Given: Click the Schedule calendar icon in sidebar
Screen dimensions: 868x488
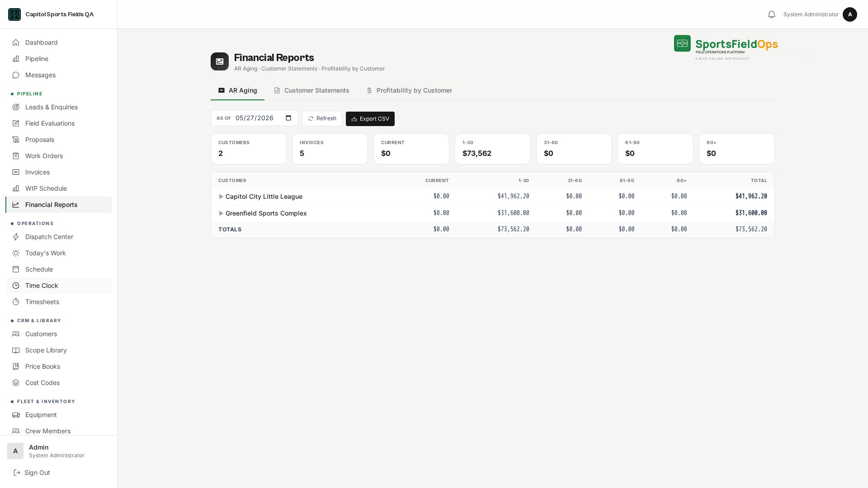Looking at the screenshot, I should tap(16, 269).
